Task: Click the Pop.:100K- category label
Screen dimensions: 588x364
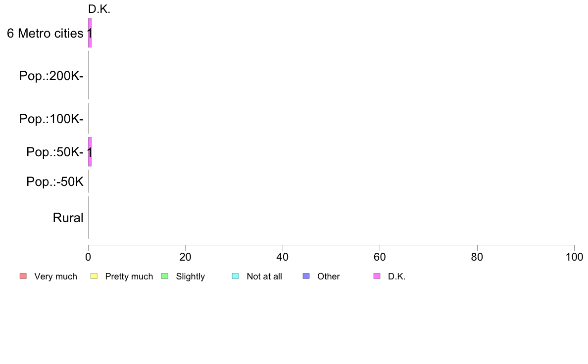Action: [51, 119]
